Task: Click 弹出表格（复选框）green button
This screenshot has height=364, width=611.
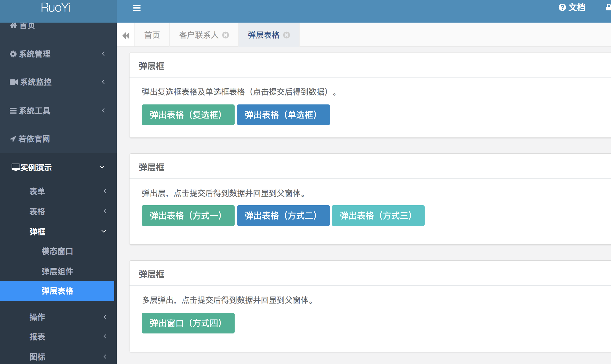Action: (x=188, y=115)
